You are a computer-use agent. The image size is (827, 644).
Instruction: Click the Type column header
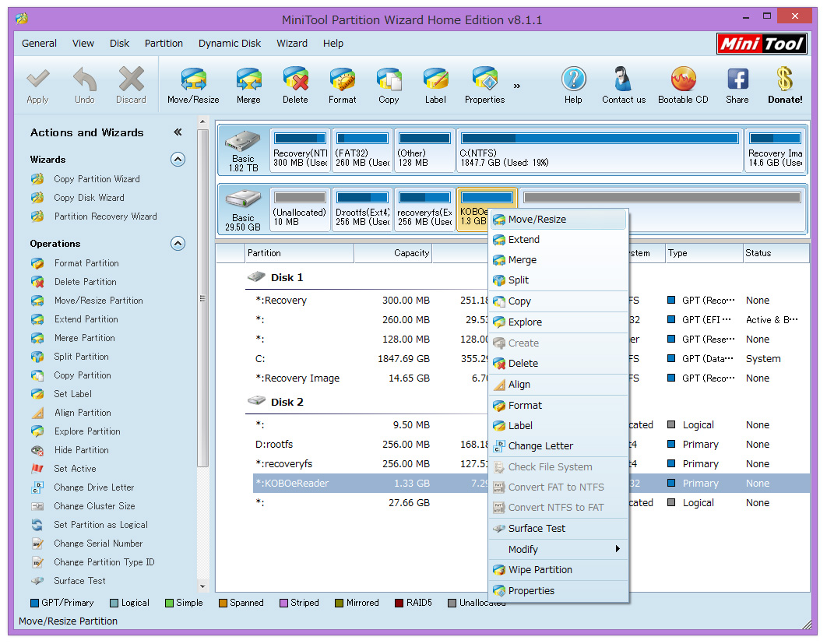703,253
